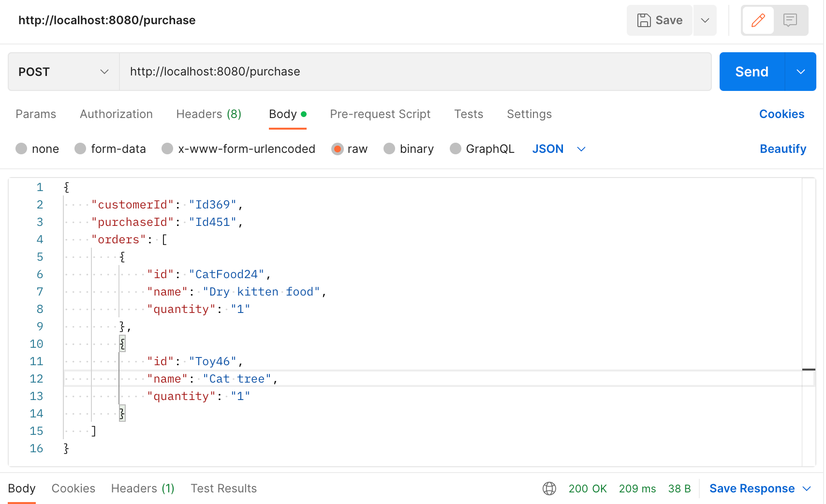Select x-www-form-urlencoded body type
Viewport: 826px width, 504px height.
tap(167, 149)
